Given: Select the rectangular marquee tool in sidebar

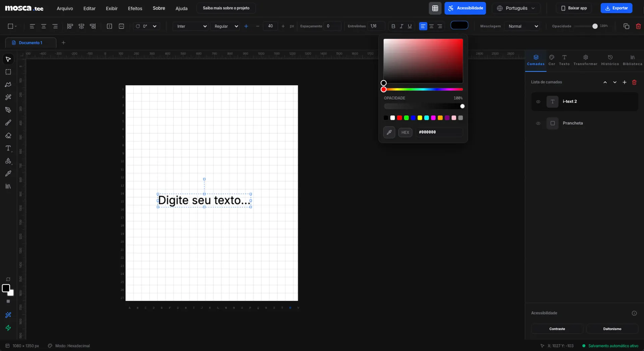Looking at the screenshot, I should 8,72.
